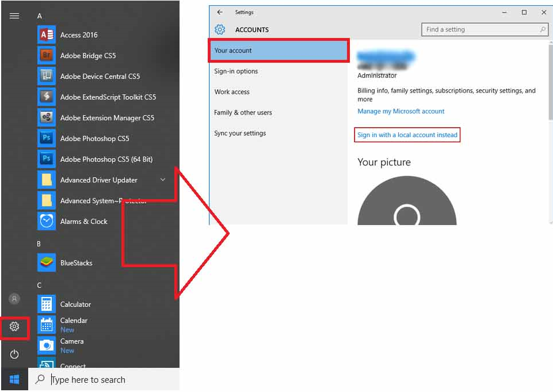The image size is (553, 392).
Task: Click the magnifier in Find a setting
Action: 543,29
